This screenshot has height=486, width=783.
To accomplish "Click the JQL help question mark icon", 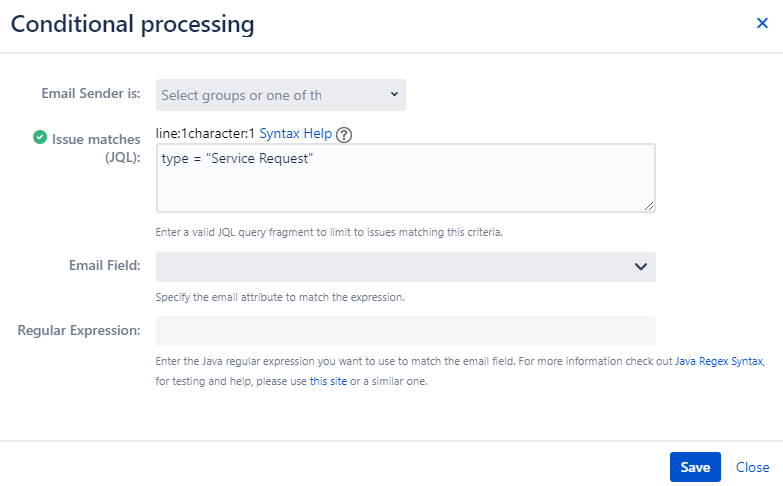I will click(x=344, y=135).
